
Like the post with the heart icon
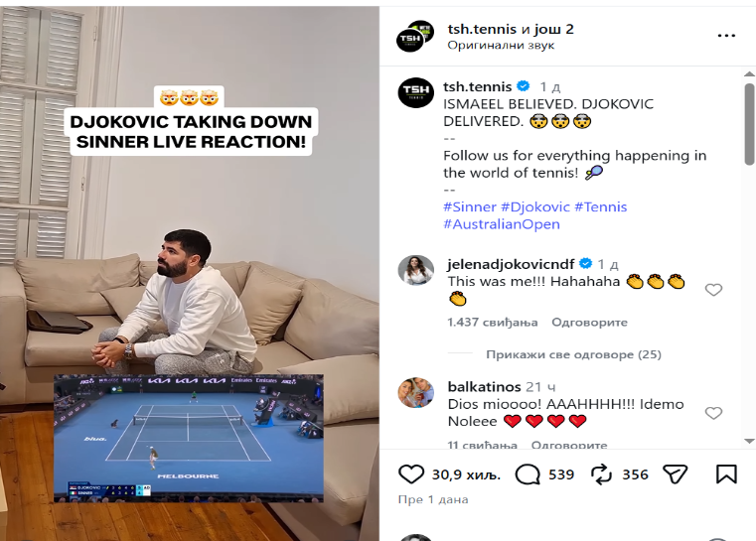(x=411, y=474)
